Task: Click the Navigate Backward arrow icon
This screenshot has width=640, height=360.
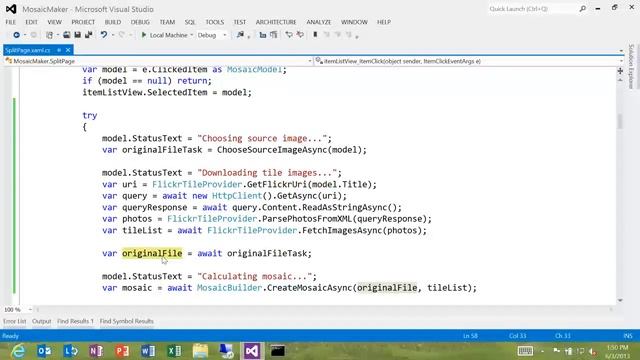Action: [16, 35]
